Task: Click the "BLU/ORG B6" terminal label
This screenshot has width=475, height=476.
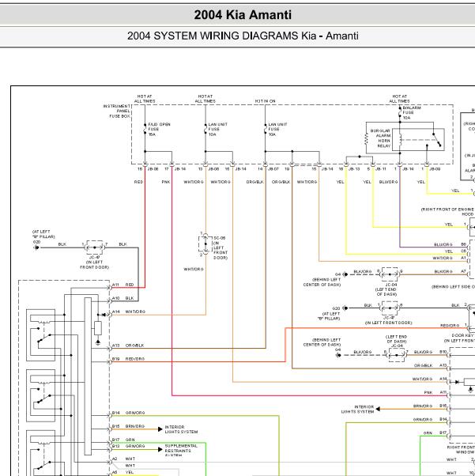Action: coord(450,244)
